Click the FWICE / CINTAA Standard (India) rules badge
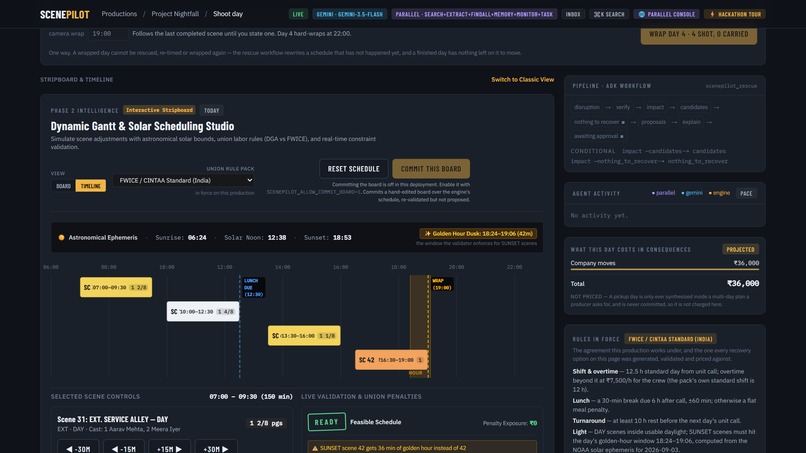 point(670,339)
